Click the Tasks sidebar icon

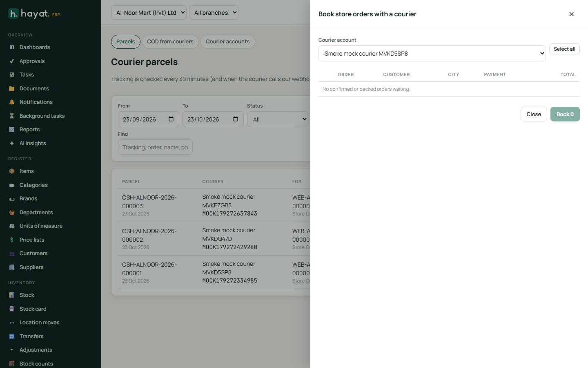pos(12,75)
